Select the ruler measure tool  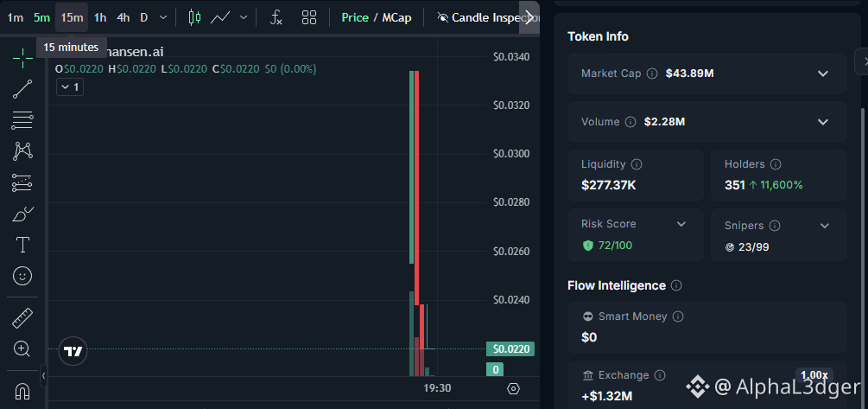(22, 317)
